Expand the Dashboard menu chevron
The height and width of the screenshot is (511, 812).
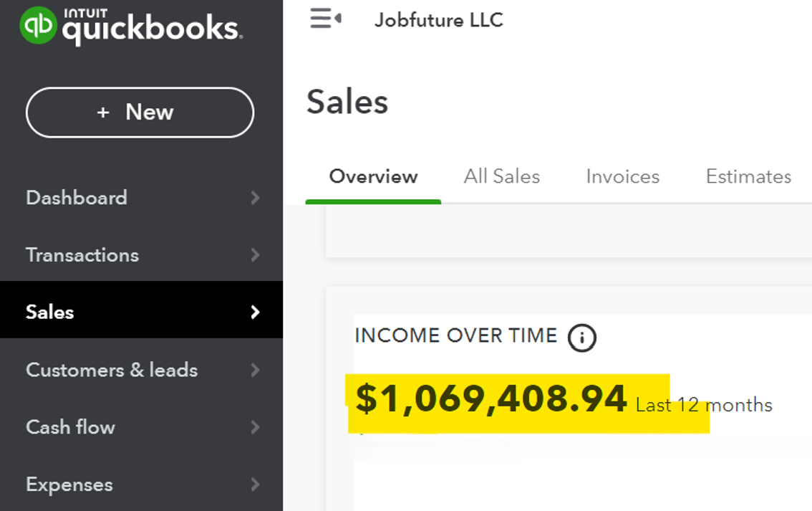(255, 198)
